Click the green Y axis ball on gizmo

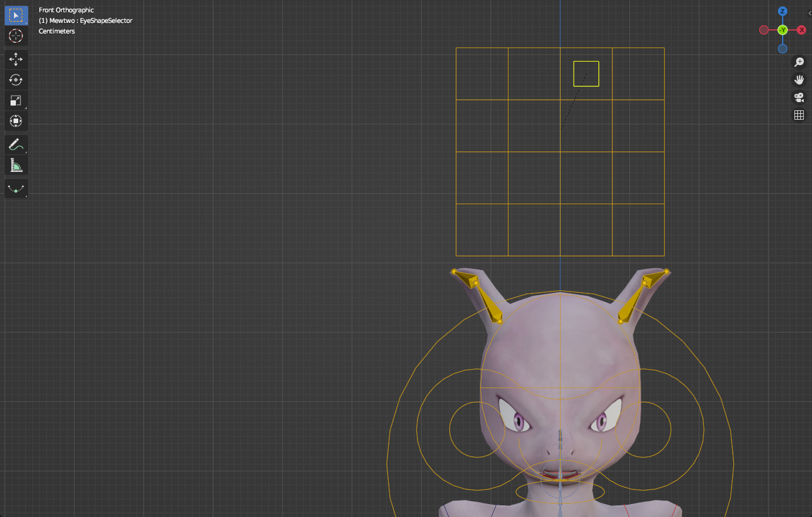coord(782,29)
